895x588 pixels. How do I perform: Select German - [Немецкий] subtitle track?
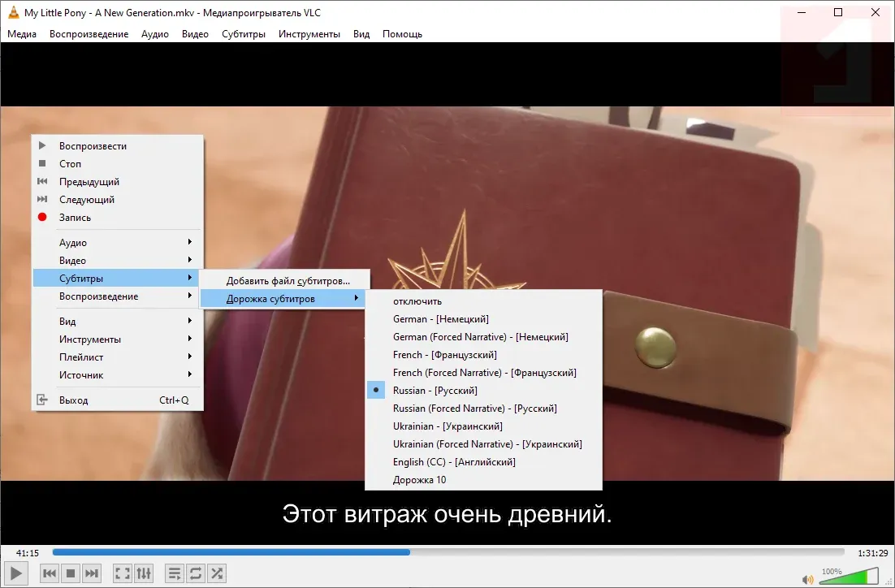tap(483, 319)
